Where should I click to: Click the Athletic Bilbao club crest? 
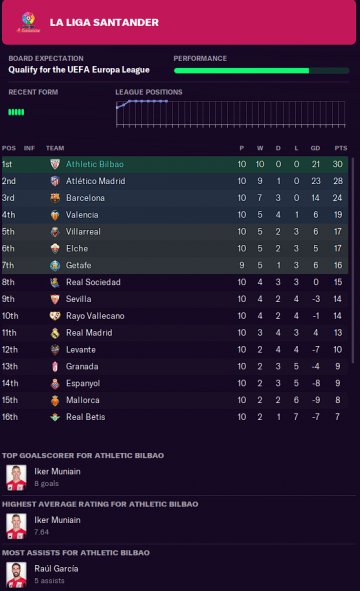click(x=55, y=164)
